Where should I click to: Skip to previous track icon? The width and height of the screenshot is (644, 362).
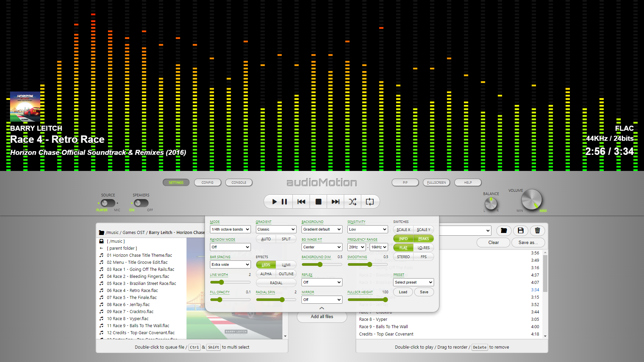301,202
